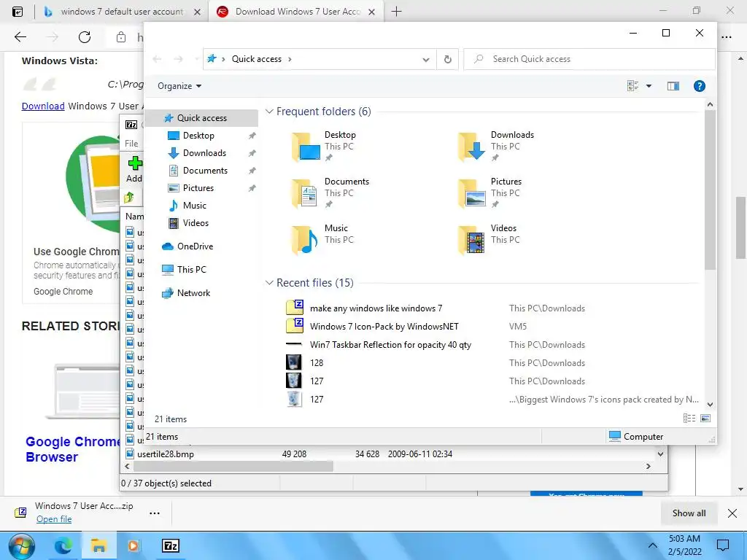Open the Start menu orb
This screenshot has height=560, width=747.
(21, 546)
